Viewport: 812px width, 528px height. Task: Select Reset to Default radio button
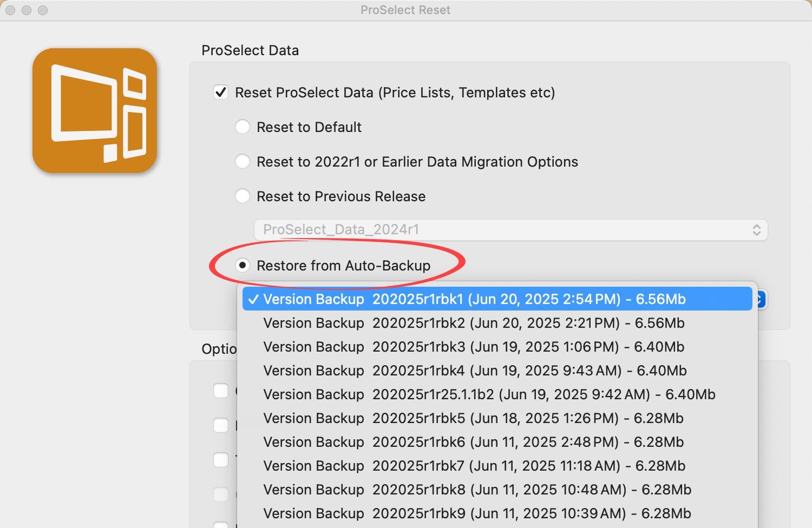click(243, 127)
